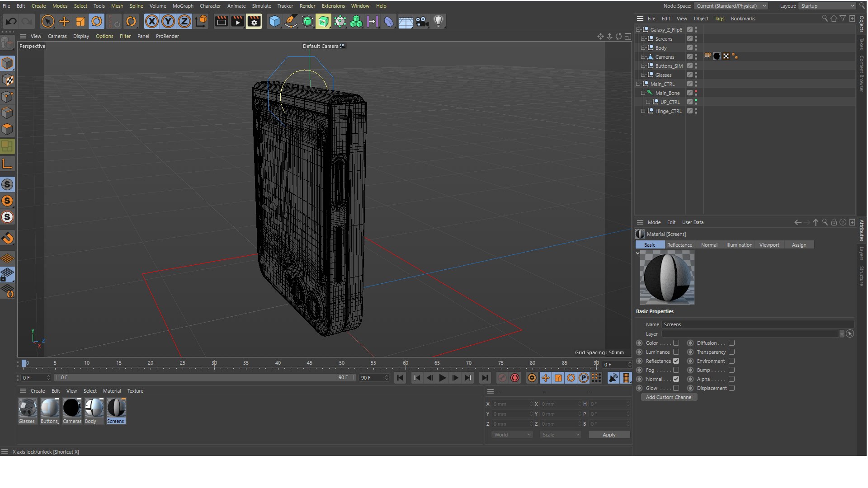Toggle Z axis lock

coord(184,21)
